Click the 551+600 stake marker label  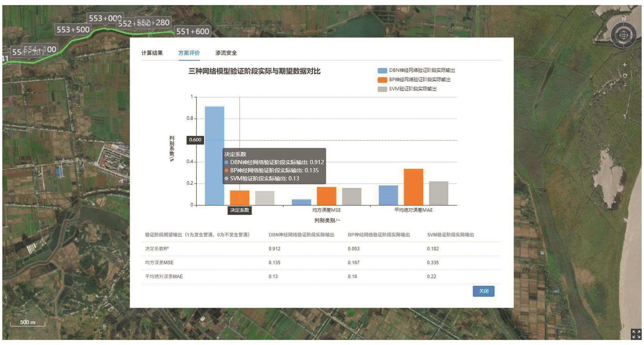(x=192, y=31)
